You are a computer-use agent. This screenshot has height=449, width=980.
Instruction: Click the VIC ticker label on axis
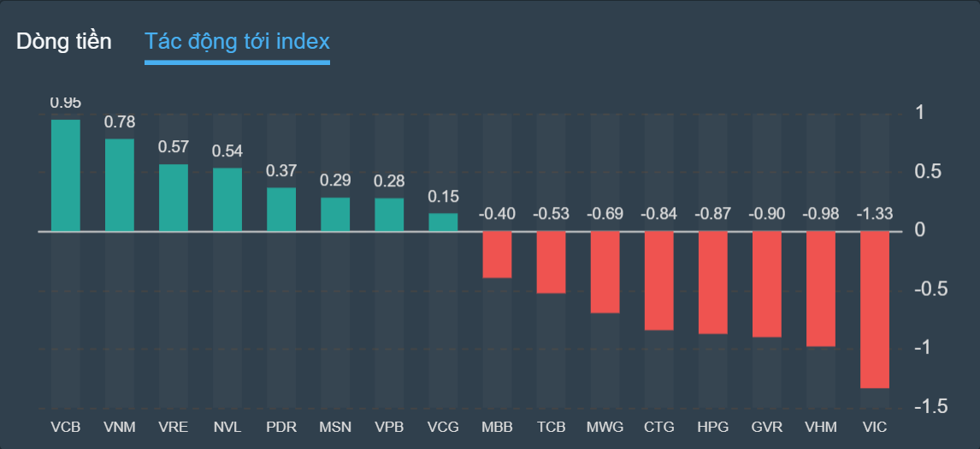click(x=875, y=426)
